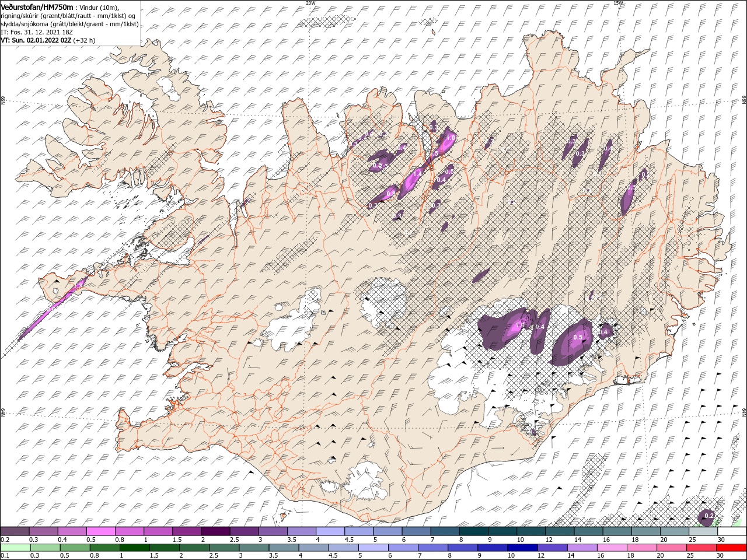This screenshot has height=560, width=747.
Task: Pick upper legend swatch between 4 and 4.5
Action: point(330,531)
